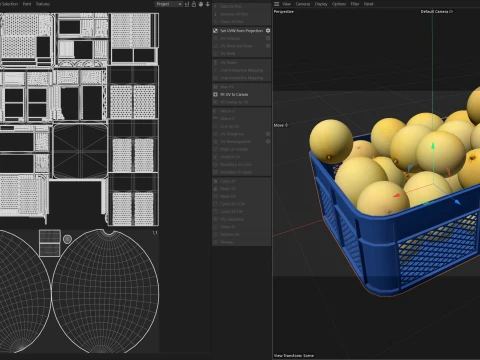Click the red X-axis arrow handle
Viewport: 480px width, 360px height.
click(396, 196)
